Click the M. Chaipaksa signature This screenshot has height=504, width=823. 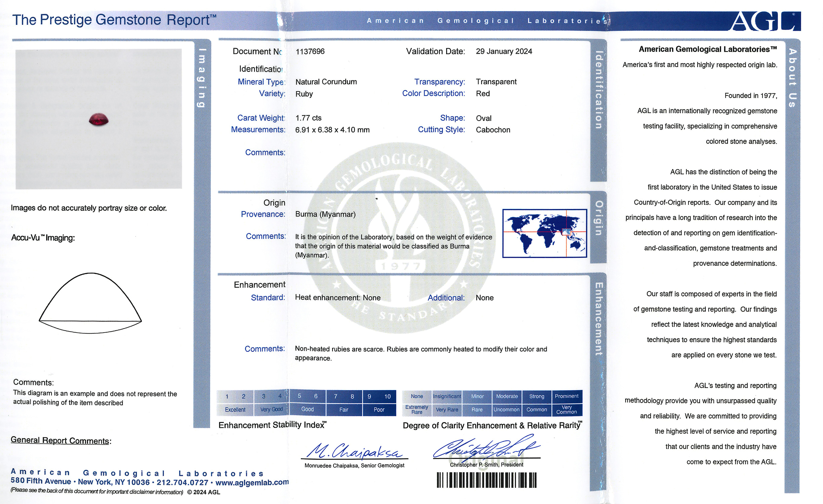click(355, 451)
